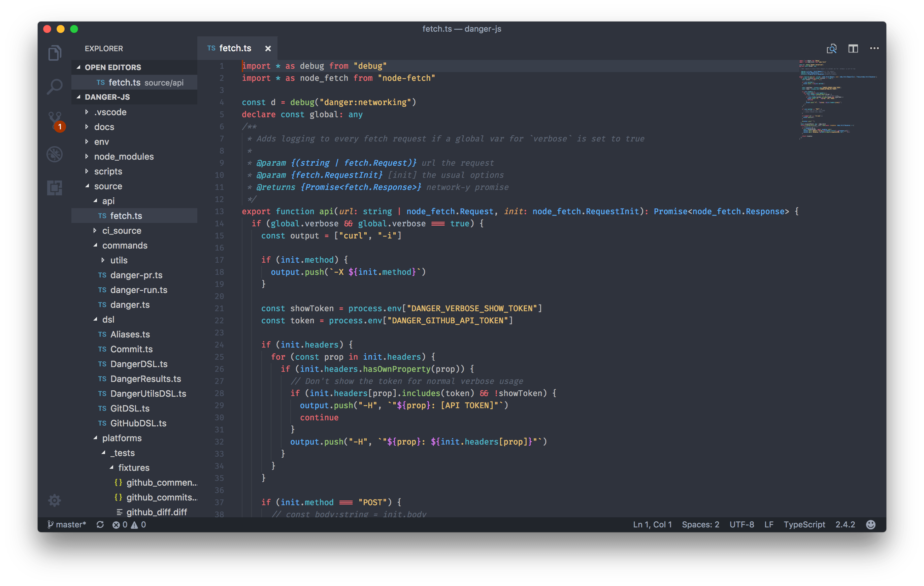Send feedback via the smiley icon in the status bar
This screenshot has width=924, height=586.
tap(870, 525)
